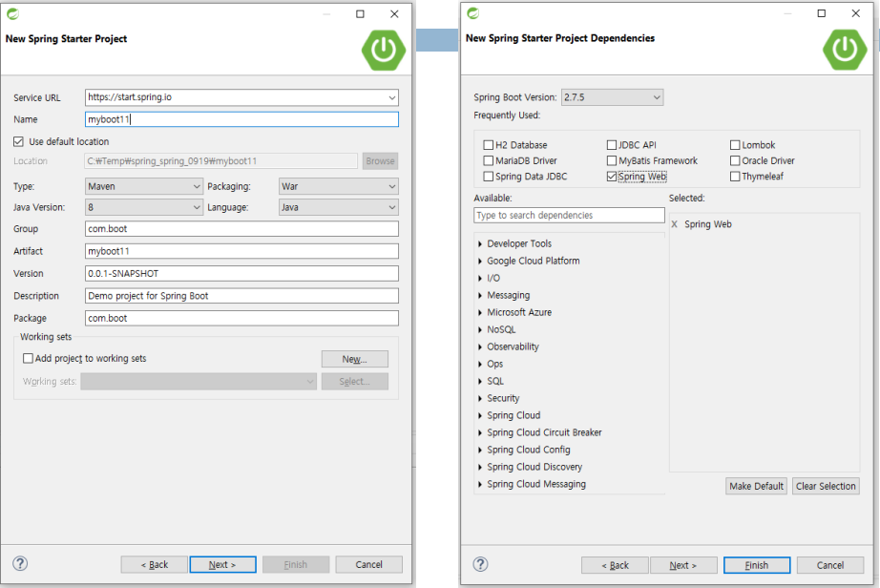Click the Description input field
880x588 pixels.
pyautogui.click(x=241, y=296)
